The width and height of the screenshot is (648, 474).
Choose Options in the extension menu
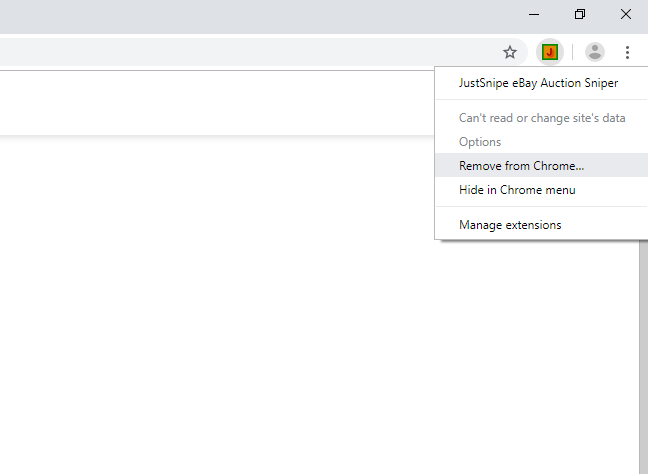coord(480,142)
